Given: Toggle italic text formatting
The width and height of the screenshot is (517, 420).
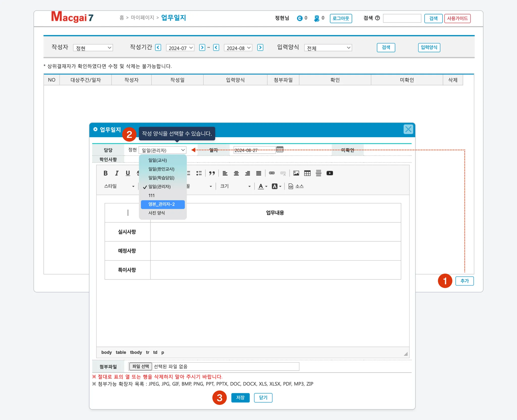Looking at the screenshot, I should tap(117, 173).
